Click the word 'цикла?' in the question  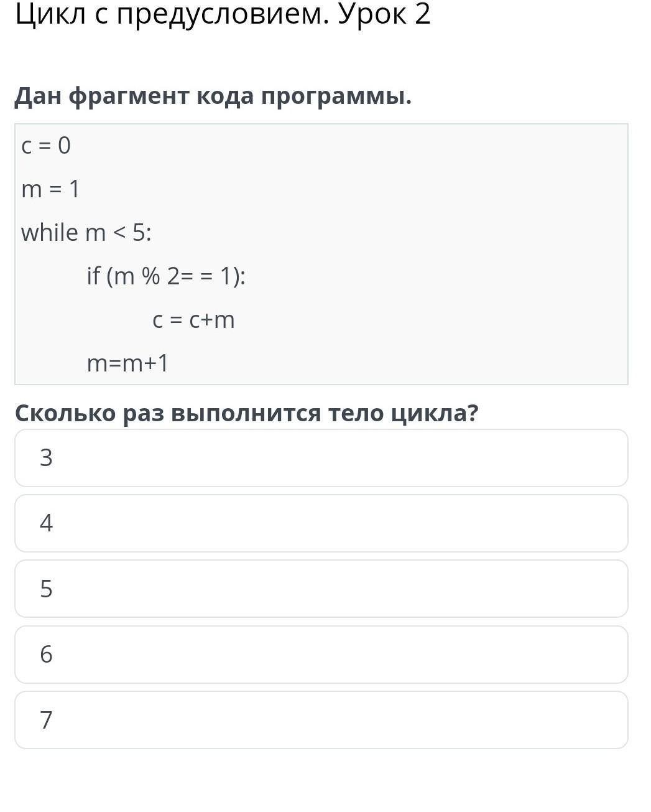(x=435, y=414)
